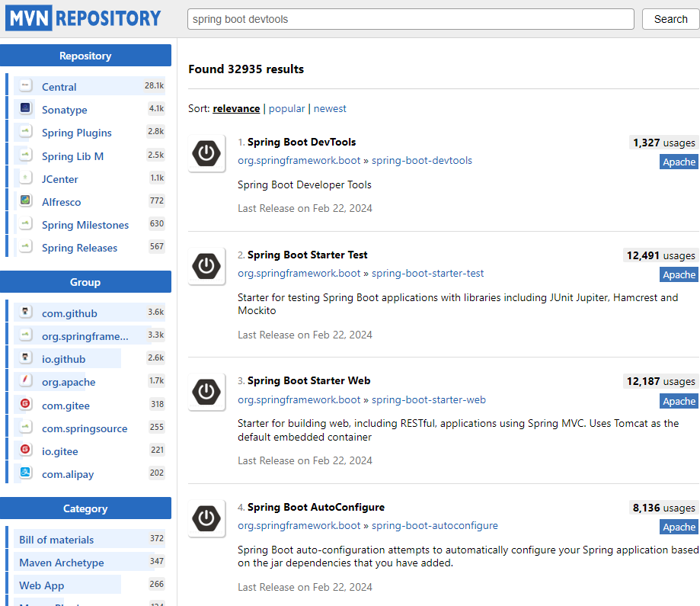Click the JCenter repository icon

pyautogui.click(x=25, y=178)
